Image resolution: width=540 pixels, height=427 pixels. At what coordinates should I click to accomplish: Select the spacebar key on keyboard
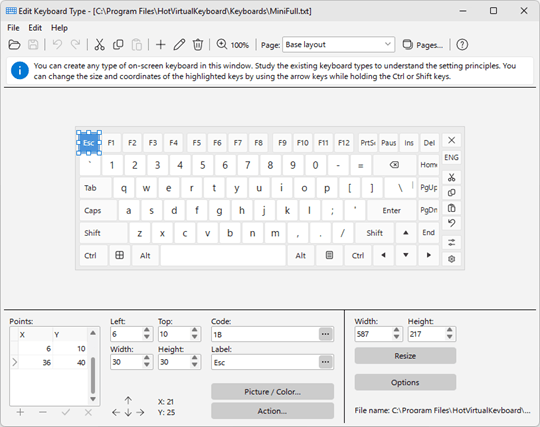click(x=223, y=255)
